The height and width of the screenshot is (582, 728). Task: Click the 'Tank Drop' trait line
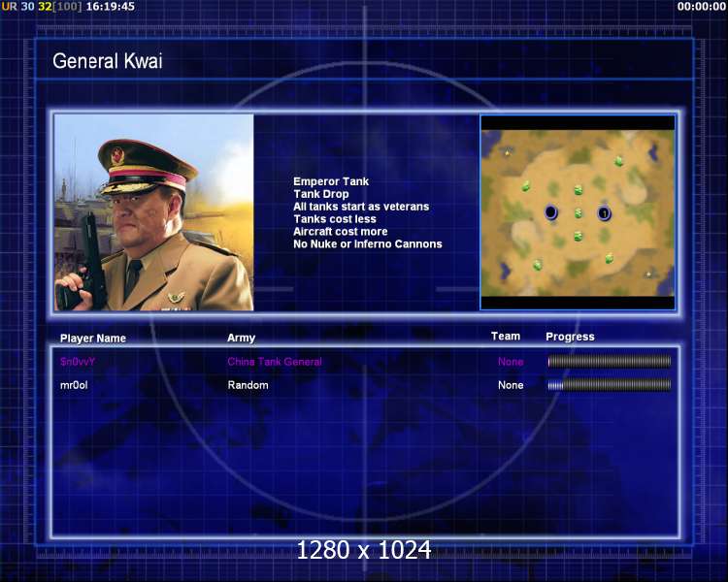321,194
